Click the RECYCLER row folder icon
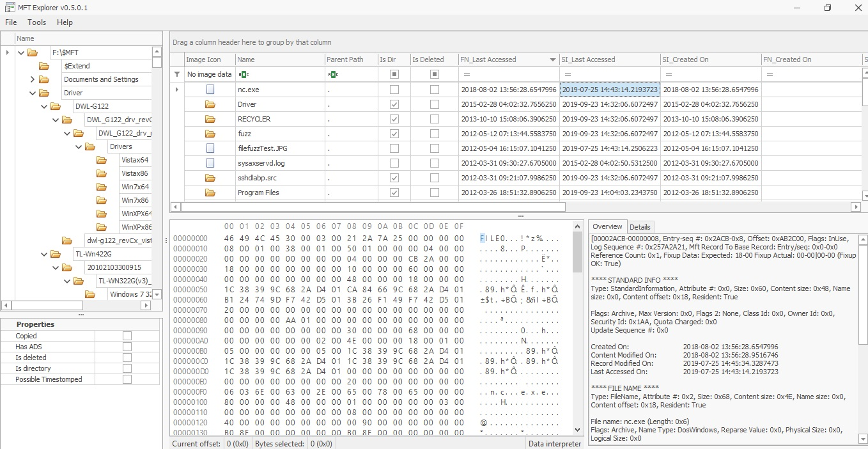 tap(210, 119)
